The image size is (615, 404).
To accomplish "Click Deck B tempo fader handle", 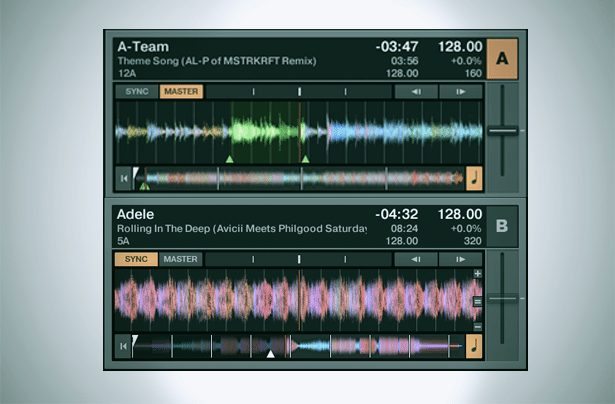I will 502,298.
